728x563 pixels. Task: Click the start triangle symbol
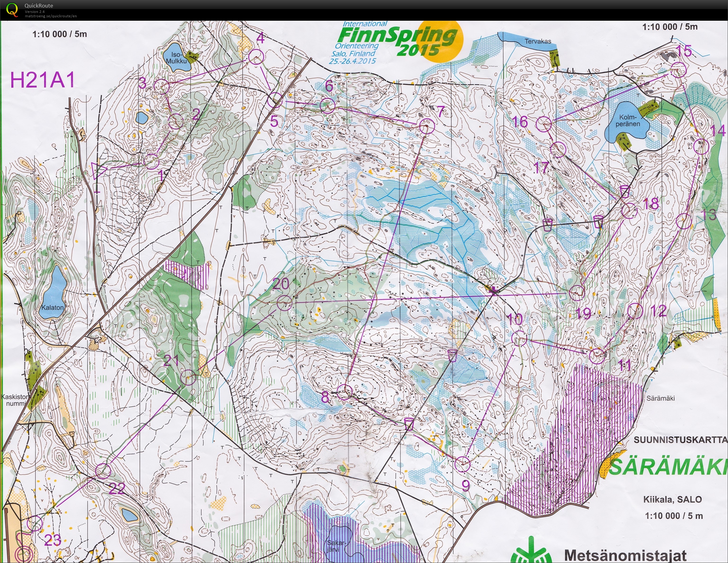99,171
